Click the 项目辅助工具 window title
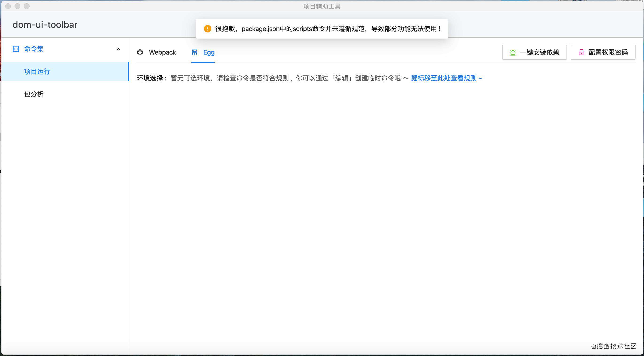644x356 pixels. 322,6
